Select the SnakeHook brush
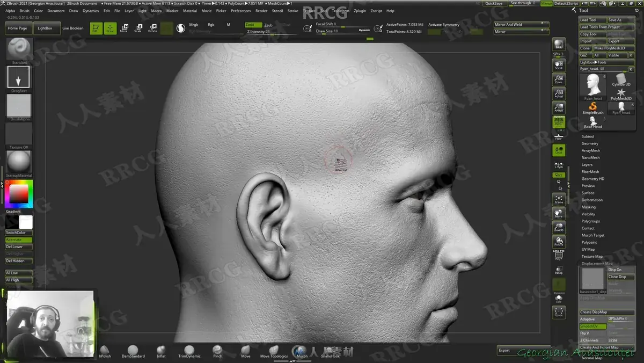This screenshot has height=363, width=644. coord(330,352)
